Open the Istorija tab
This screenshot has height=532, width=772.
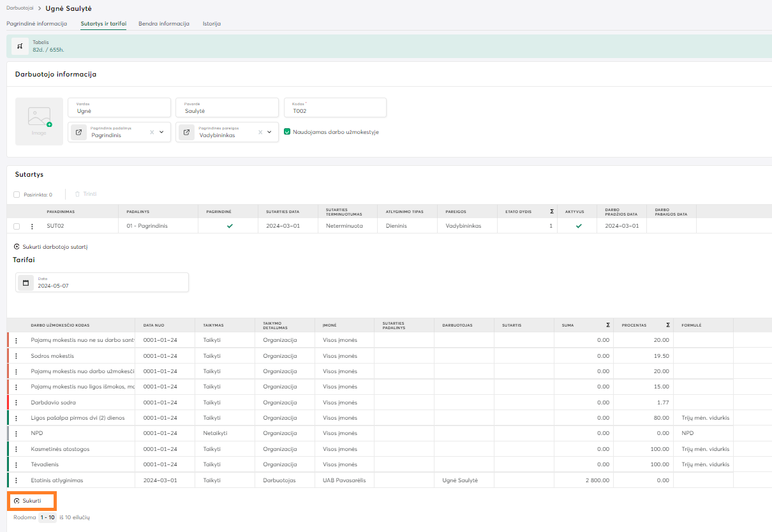211,24
